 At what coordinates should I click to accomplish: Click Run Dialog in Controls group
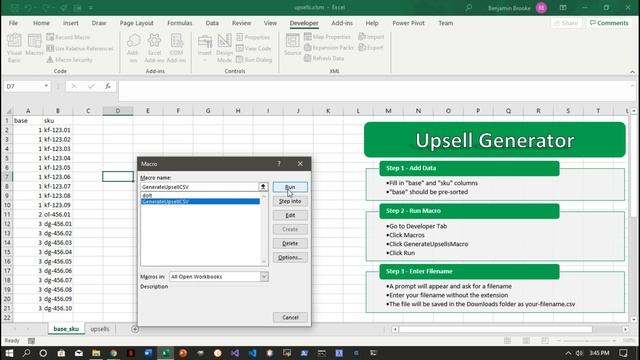point(254,60)
